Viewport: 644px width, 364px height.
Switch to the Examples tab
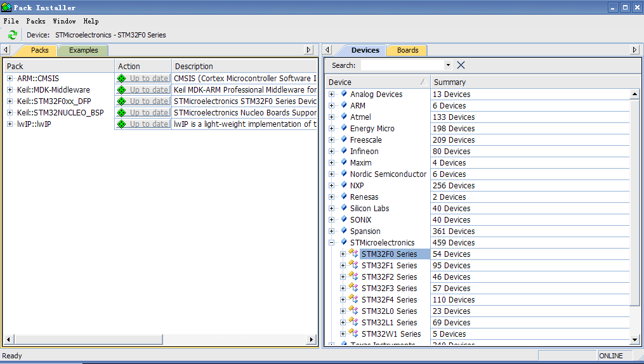pos(83,50)
